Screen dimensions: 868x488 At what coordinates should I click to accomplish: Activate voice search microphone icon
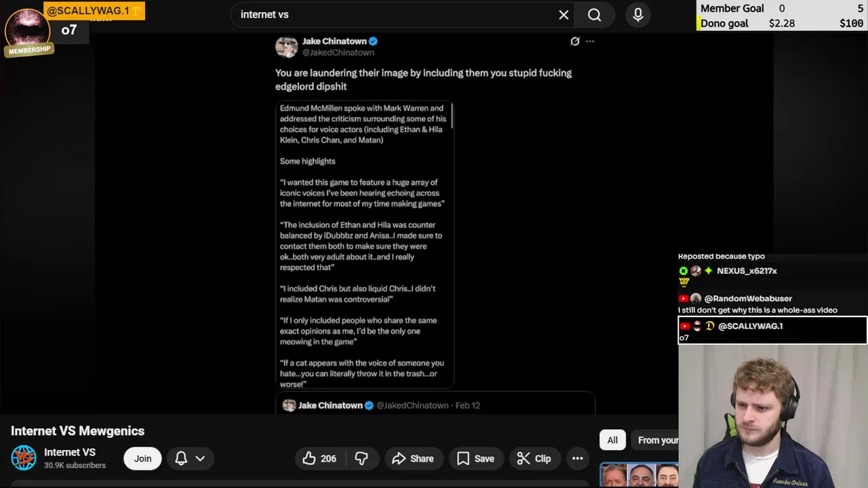[637, 15]
